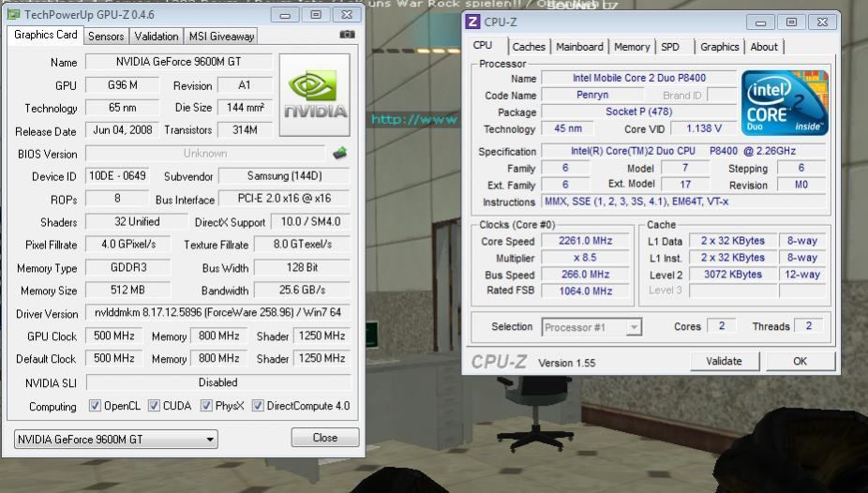
Task: Click the CPU Technology 45 nm value
Action: pos(568,128)
